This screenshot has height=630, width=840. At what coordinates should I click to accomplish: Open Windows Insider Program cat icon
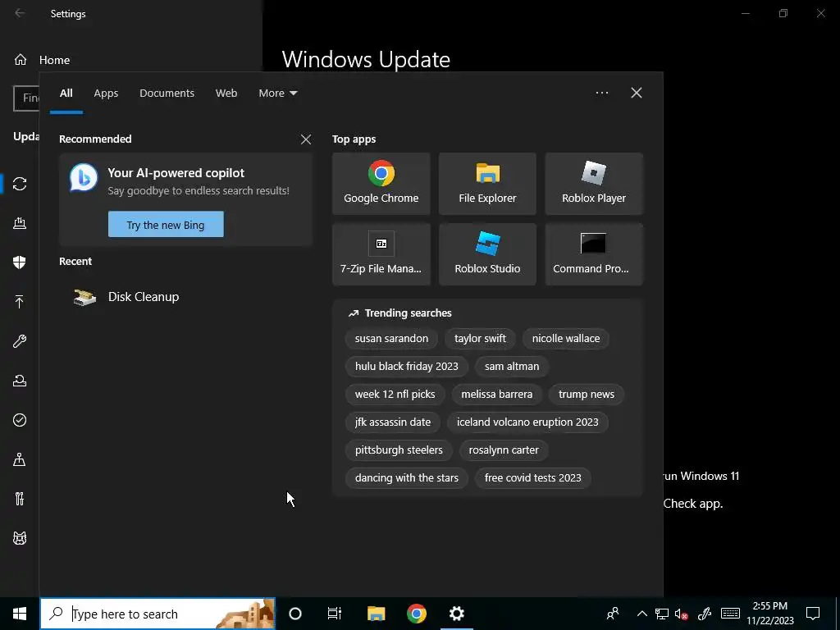point(20,538)
